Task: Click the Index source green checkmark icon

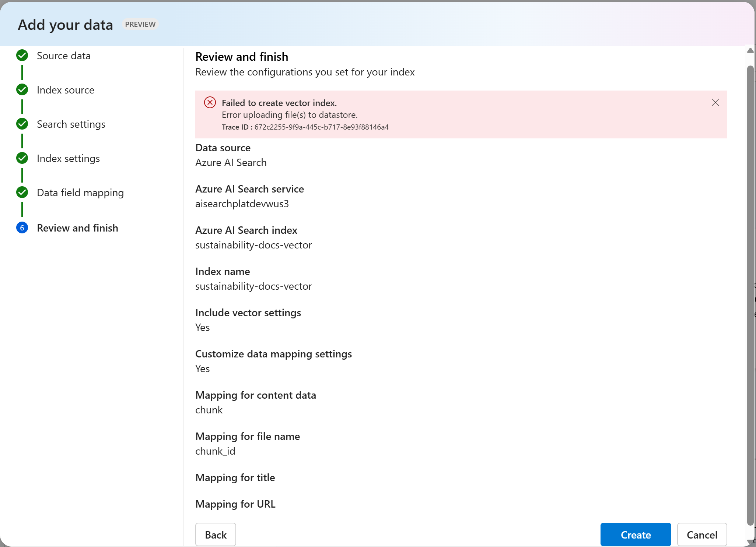Action: pyautogui.click(x=22, y=90)
